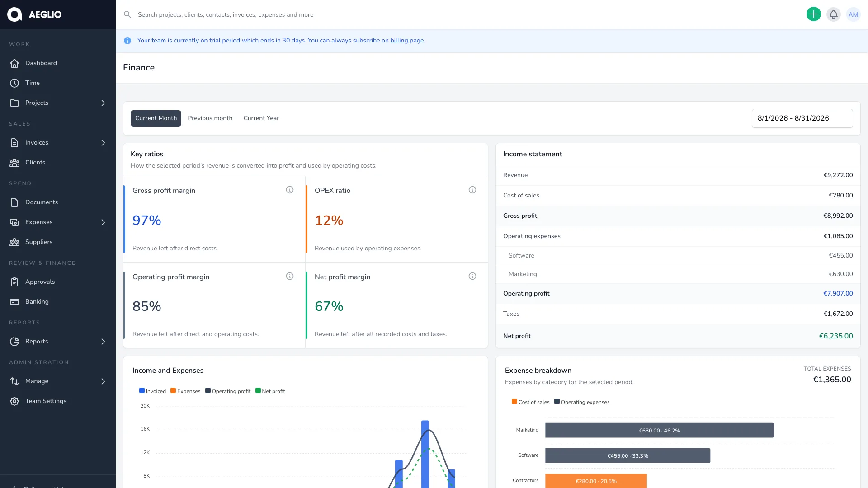Click the green plus add button

pos(813,14)
